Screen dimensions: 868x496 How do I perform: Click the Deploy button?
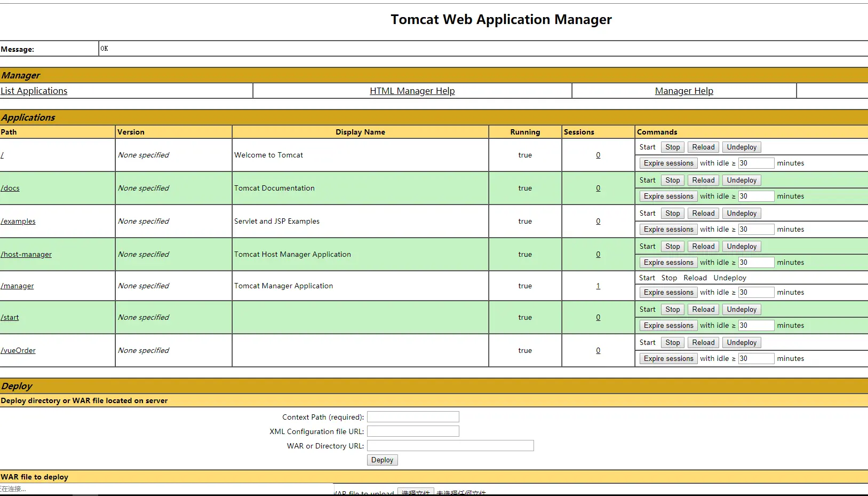click(x=382, y=460)
